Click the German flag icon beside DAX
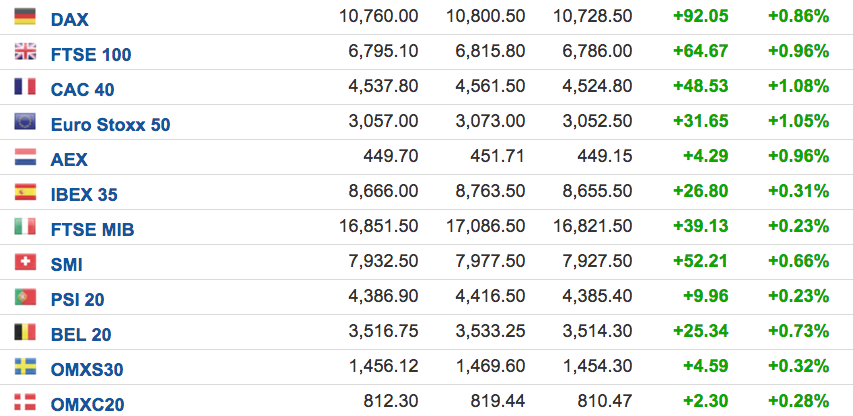This screenshot has height=416, width=853. pyautogui.click(x=25, y=16)
